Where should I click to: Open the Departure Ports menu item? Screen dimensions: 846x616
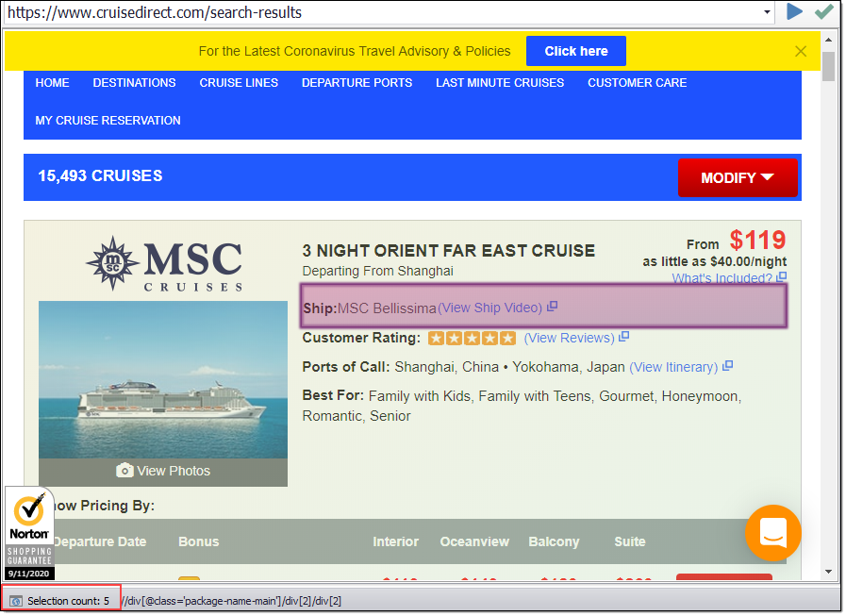[357, 83]
